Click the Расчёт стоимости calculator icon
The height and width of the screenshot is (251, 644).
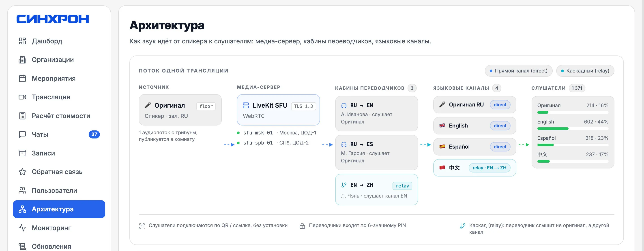pos(22,116)
